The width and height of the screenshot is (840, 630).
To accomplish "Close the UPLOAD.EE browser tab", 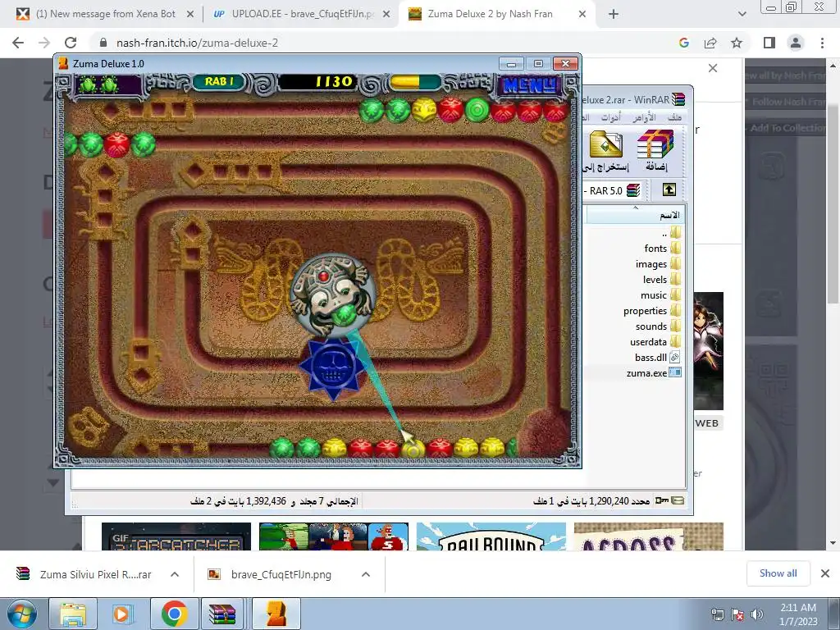I will pos(386,15).
